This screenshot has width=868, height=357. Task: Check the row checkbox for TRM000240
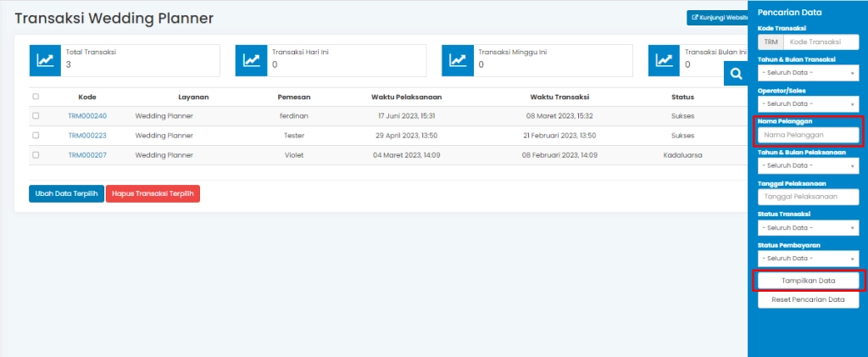click(x=36, y=116)
